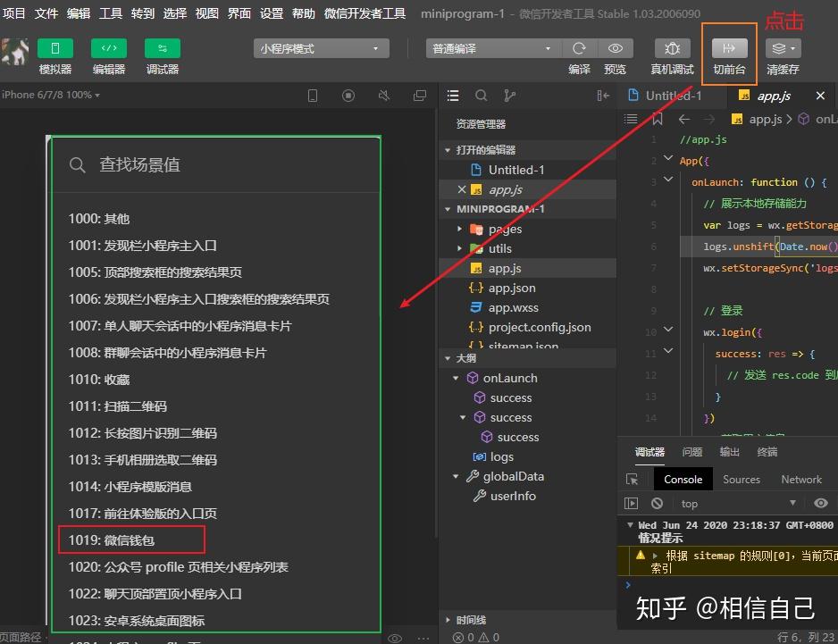Viewport: 838px width, 644px height.
Task: Open Untitled-1 in open editors list
Action: tap(516, 170)
